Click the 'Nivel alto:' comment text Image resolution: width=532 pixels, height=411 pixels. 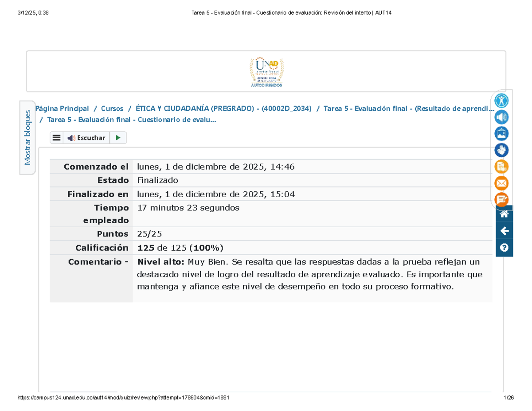(x=161, y=261)
